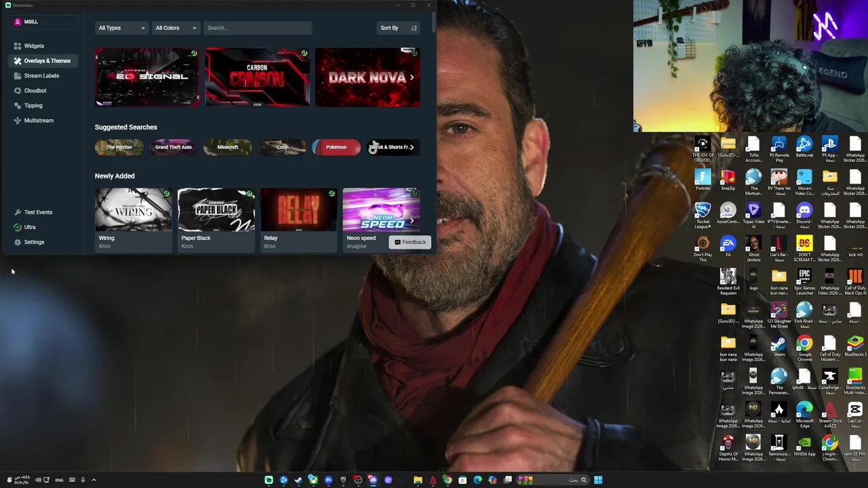Image resolution: width=868 pixels, height=488 pixels.
Task: Open CapCut desktop shortcut
Action: point(855,415)
